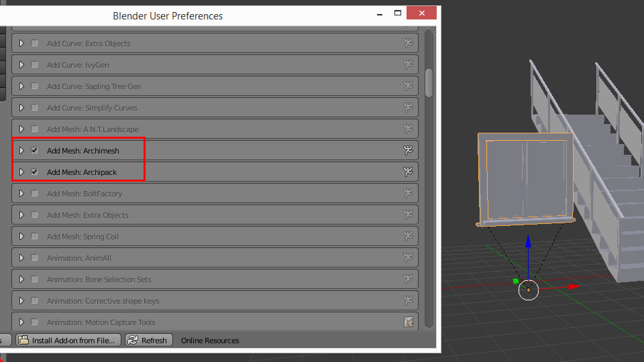
Task: Click community icon on Archipack row
Action: pyautogui.click(x=408, y=172)
